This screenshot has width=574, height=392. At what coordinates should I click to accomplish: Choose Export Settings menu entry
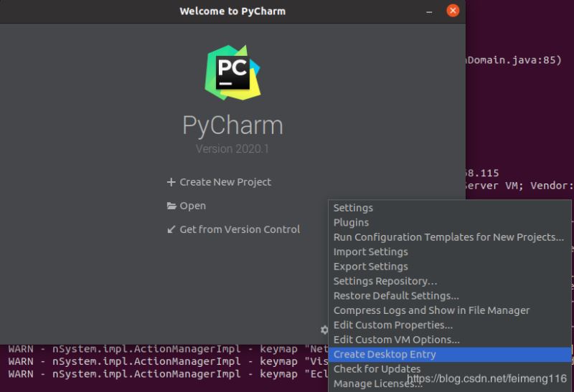370,267
